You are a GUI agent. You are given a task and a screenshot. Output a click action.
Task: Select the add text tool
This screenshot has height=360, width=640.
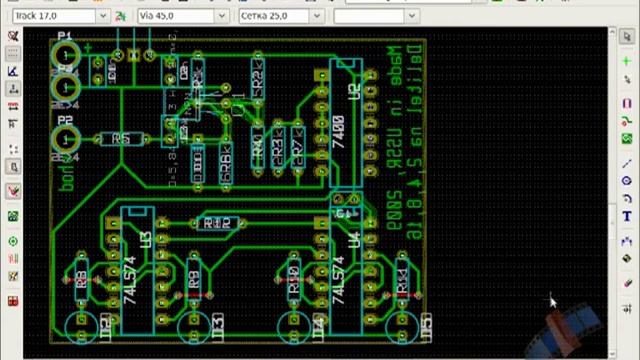(627, 216)
